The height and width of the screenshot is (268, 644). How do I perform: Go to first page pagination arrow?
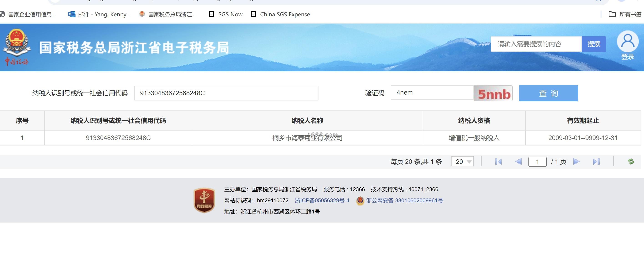(x=498, y=162)
